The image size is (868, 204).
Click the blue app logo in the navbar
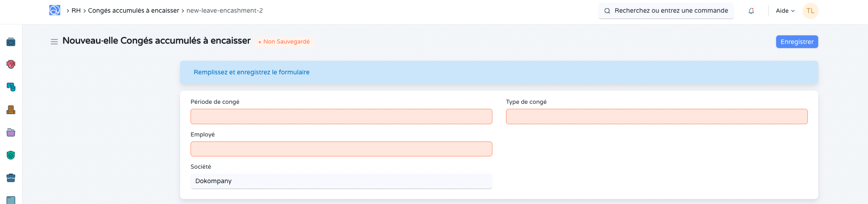[x=55, y=10]
